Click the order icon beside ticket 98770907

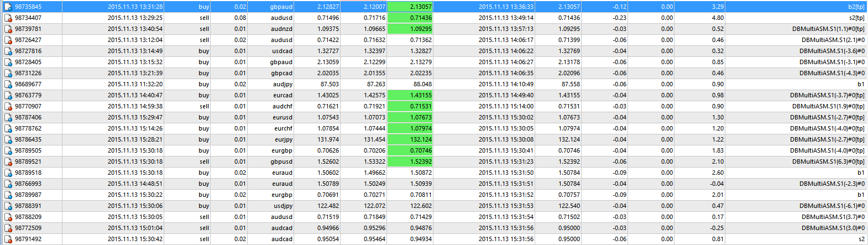[x=8, y=106]
